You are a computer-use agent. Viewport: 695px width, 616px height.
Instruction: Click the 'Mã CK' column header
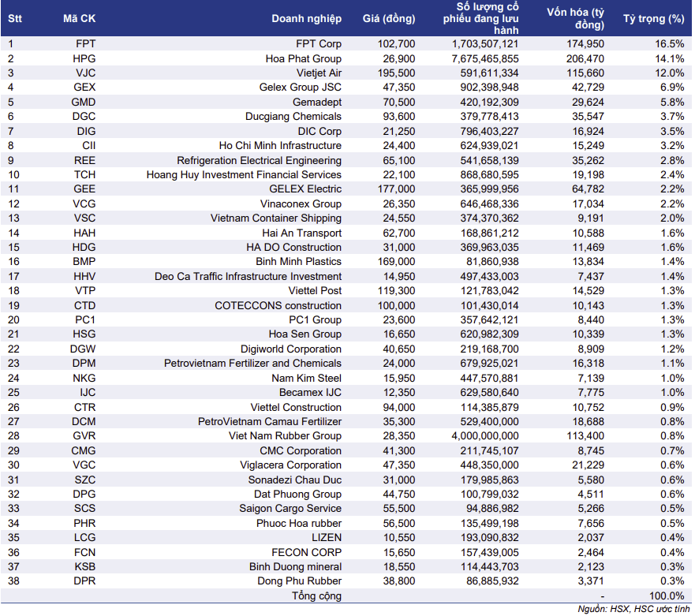click(x=79, y=18)
